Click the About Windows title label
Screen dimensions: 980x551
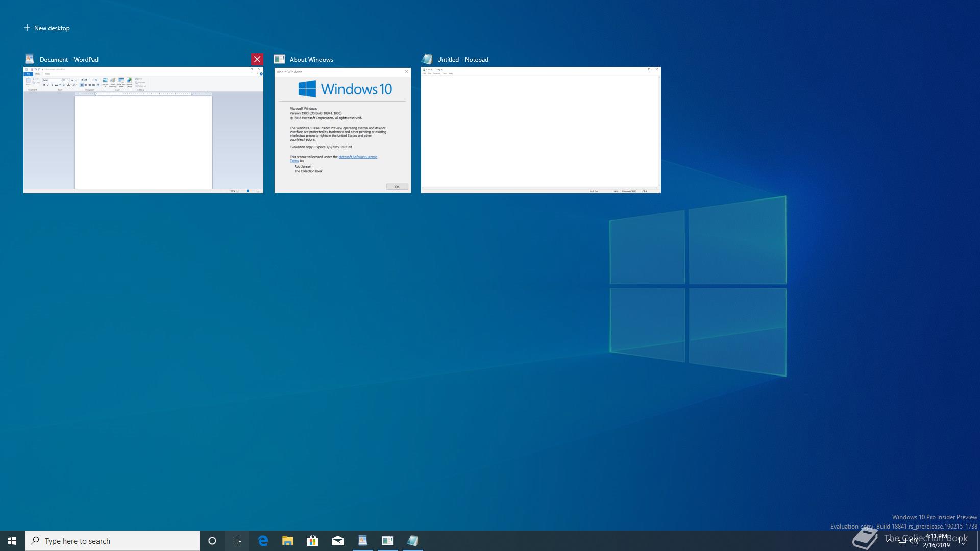311,59
